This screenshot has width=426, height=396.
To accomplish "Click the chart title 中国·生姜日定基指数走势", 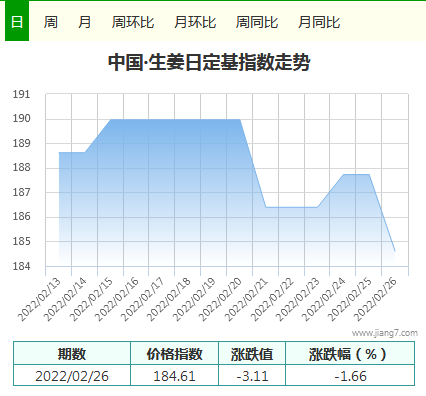I will (x=209, y=62).
